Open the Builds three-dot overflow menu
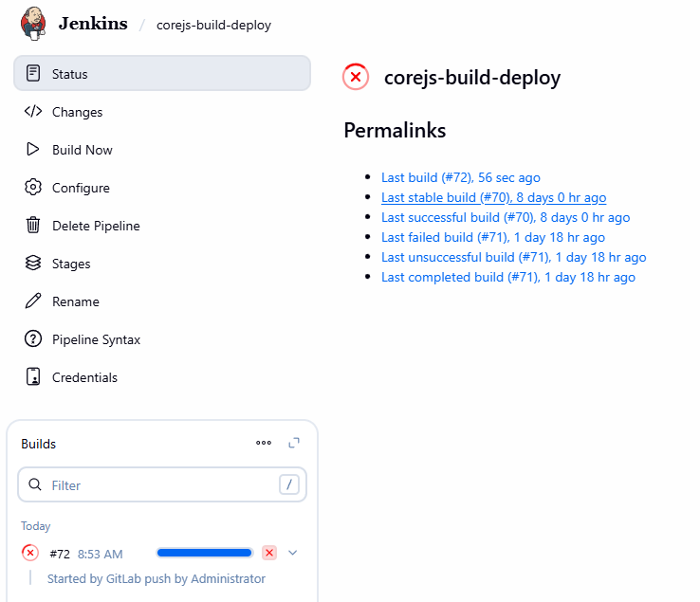 click(x=264, y=443)
